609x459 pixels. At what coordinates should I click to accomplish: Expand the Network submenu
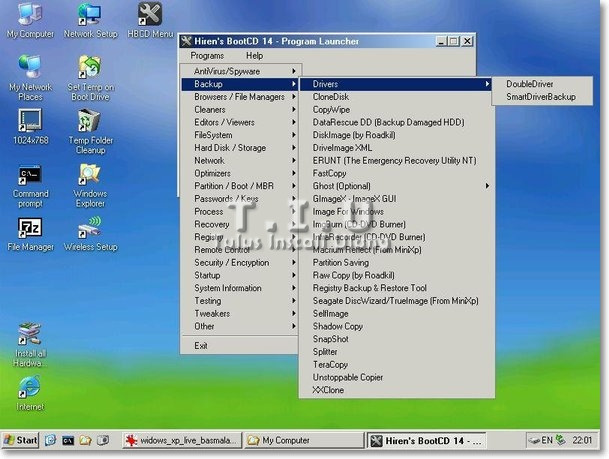coord(240,161)
